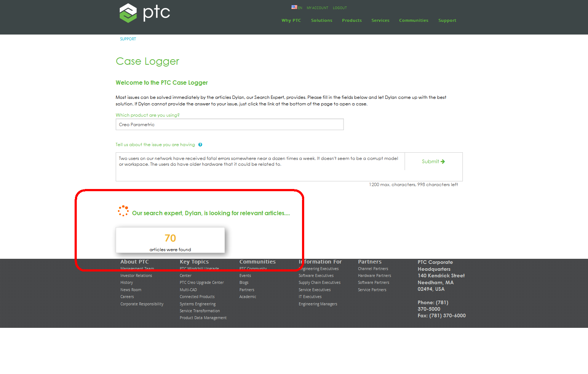Open the Solutions menu
The image size is (588, 374).
click(x=322, y=20)
